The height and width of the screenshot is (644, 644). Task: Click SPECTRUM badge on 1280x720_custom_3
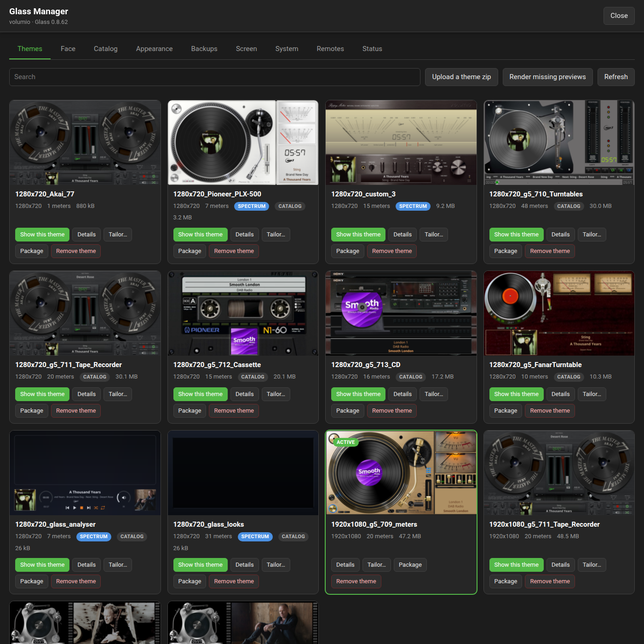pyautogui.click(x=413, y=206)
